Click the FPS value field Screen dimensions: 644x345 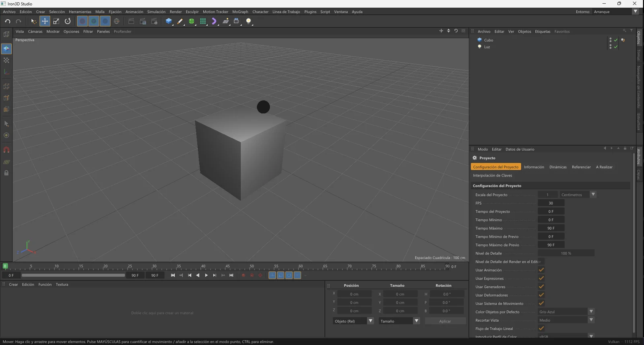[x=551, y=203]
